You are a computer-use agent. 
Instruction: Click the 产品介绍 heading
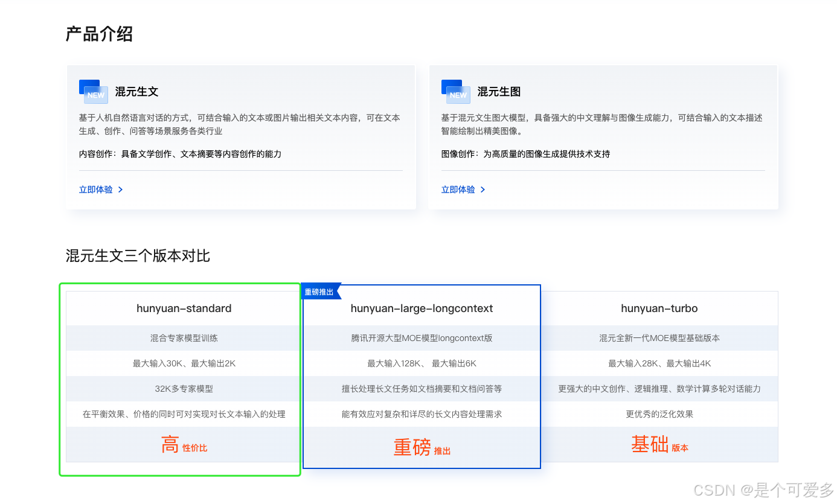click(x=99, y=34)
